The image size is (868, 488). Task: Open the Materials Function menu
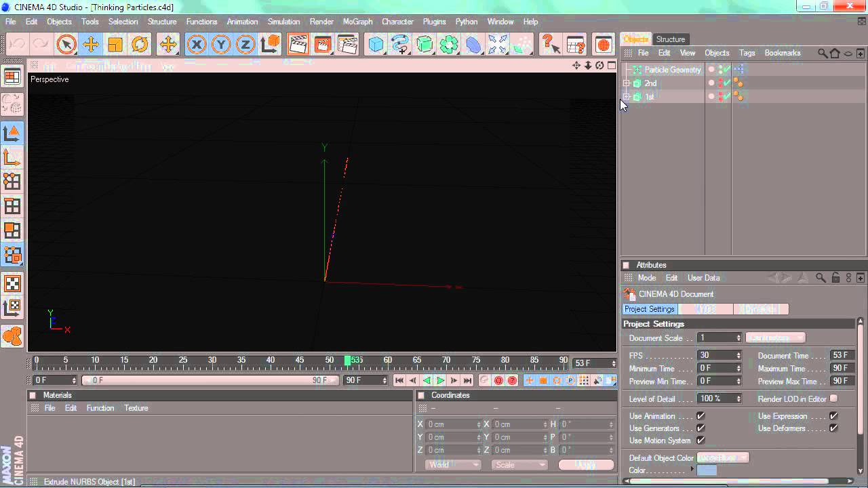point(100,408)
